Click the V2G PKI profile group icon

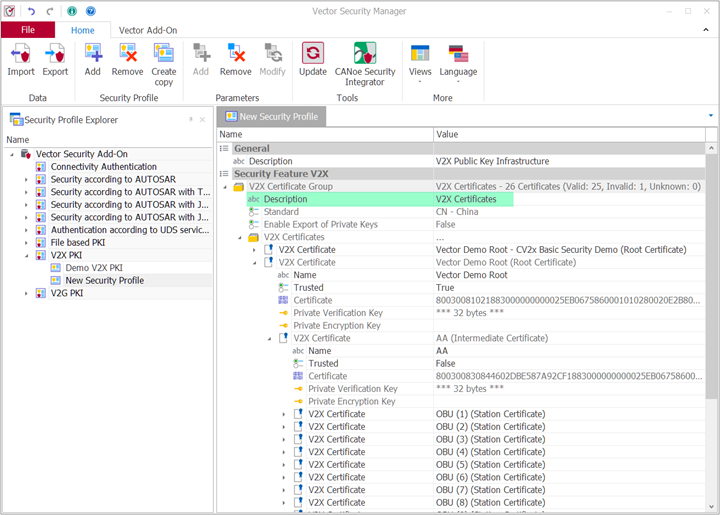(41, 293)
